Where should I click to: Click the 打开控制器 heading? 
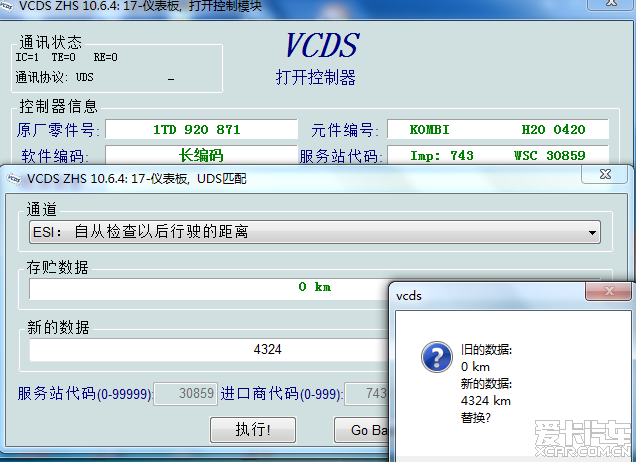tap(316, 77)
